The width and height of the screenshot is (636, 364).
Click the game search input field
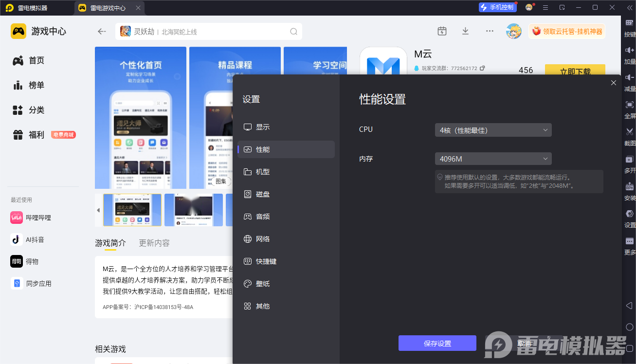tap(209, 32)
